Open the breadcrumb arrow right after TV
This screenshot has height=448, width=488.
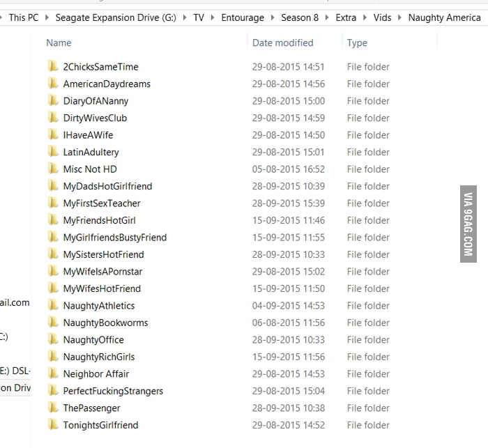pyautogui.click(x=213, y=17)
